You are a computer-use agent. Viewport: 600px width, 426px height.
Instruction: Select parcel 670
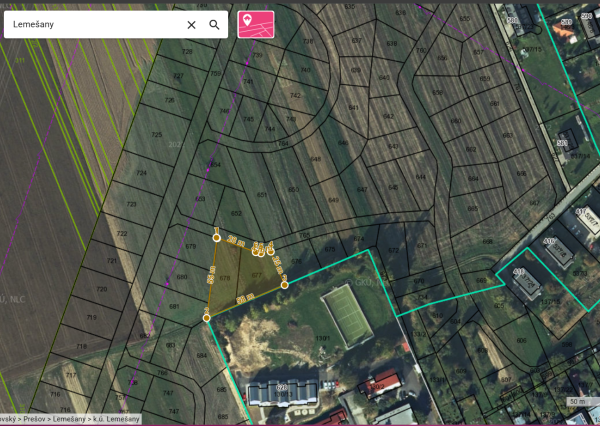(x=419, y=281)
